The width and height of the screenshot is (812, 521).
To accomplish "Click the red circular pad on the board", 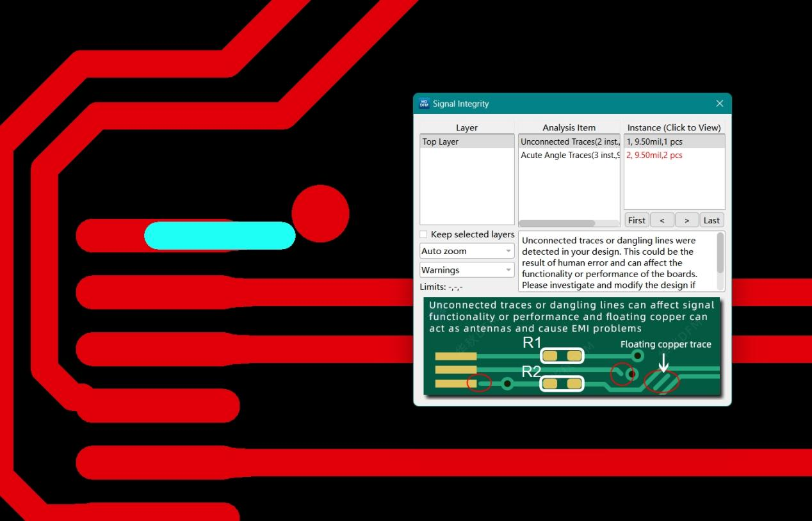I will [320, 214].
